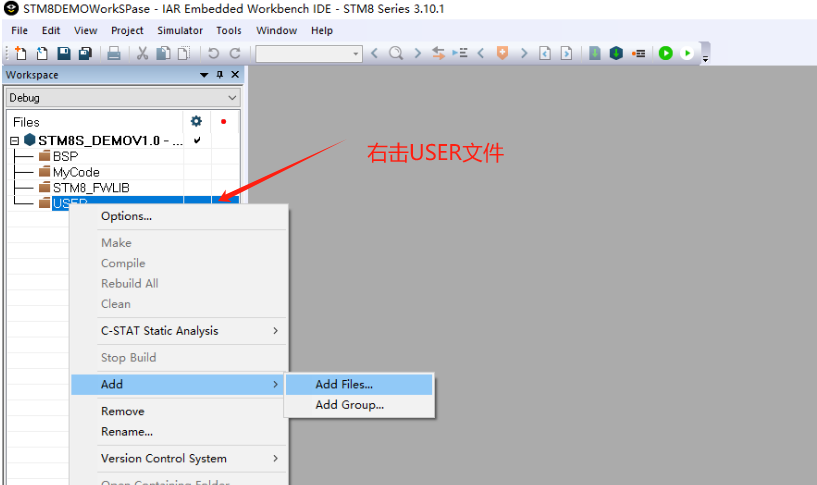Open the quick search combo box
The width and height of the screenshot is (817, 485).
(x=309, y=54)
